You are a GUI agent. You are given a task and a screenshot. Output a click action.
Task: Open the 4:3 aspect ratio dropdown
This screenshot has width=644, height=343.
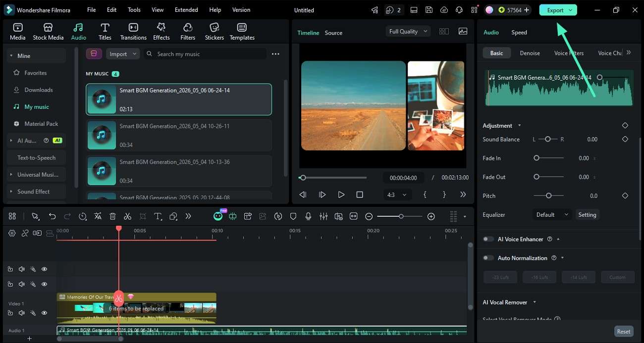[x=397, y=195]
